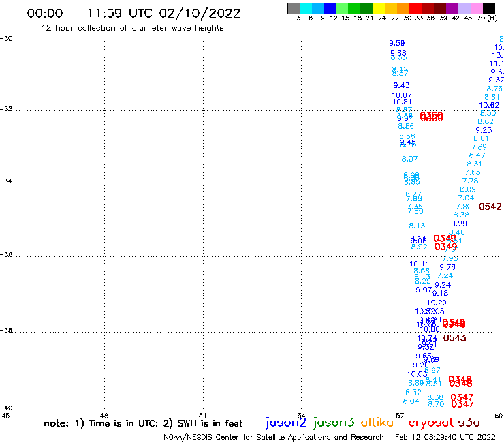Click the wave height value 10.62
The width and height of the screenshot is (504, 443).
click(x=489, y=105)
